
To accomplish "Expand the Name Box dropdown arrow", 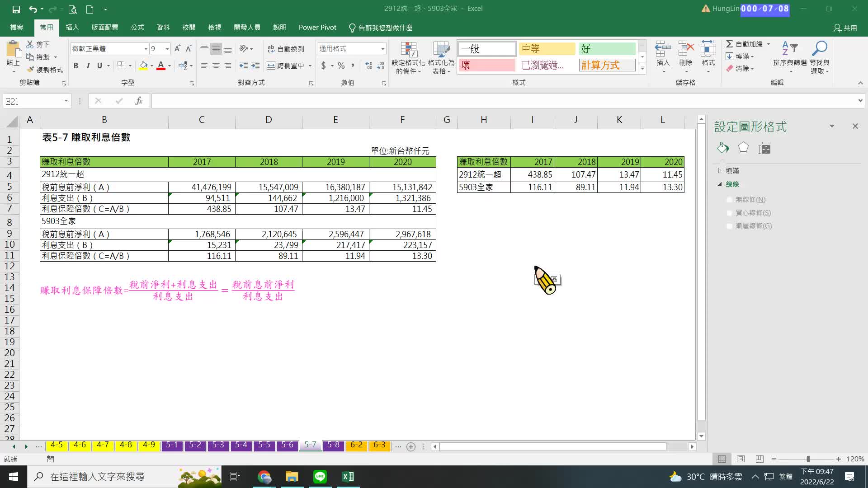I will pyautogui.click(x=66, y=101).
